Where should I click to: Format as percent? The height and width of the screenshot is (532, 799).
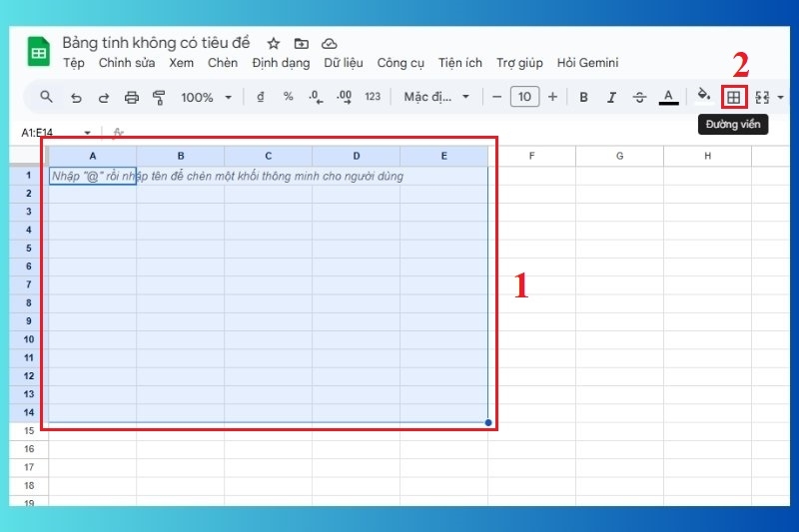[289, 96]
